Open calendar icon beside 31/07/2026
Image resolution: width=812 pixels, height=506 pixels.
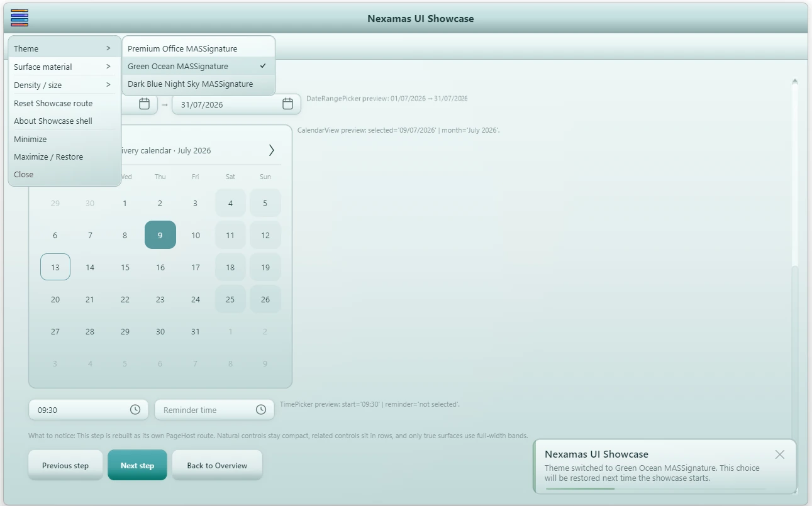287,104
